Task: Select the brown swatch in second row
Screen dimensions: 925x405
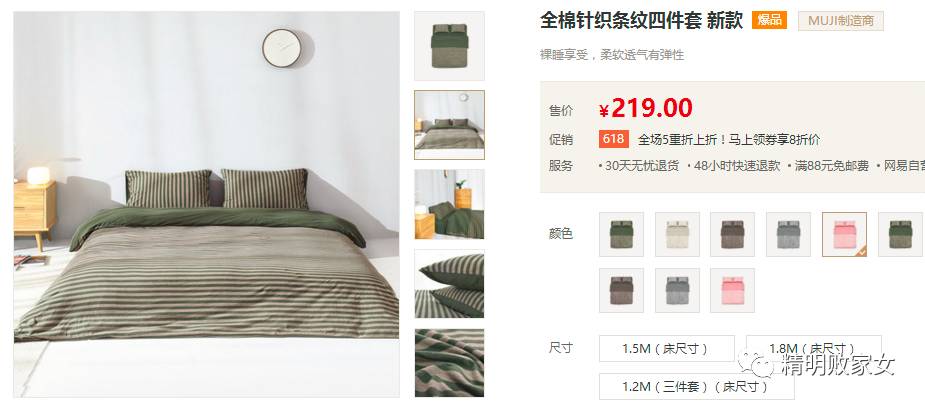Action: point(621,290)
